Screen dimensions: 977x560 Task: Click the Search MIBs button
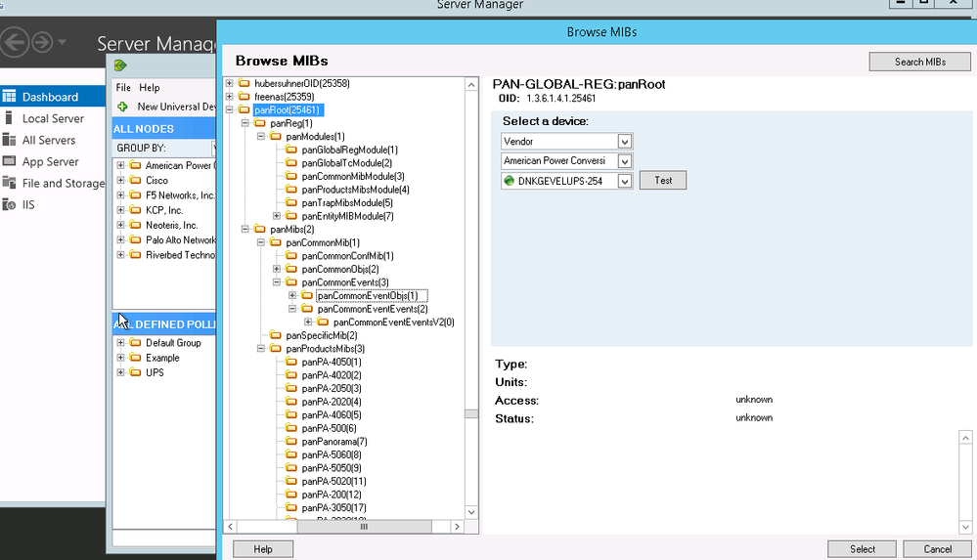tap(919, 62)
